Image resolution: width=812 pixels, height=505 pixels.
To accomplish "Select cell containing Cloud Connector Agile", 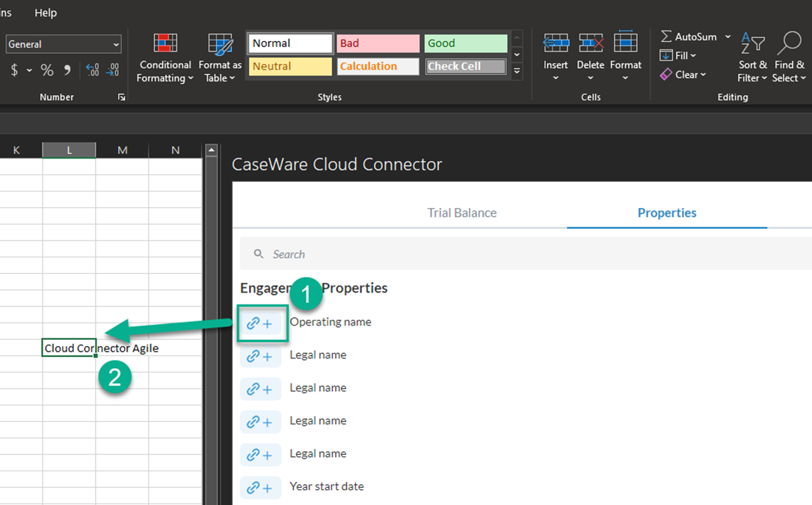I will tap(69, 348).
